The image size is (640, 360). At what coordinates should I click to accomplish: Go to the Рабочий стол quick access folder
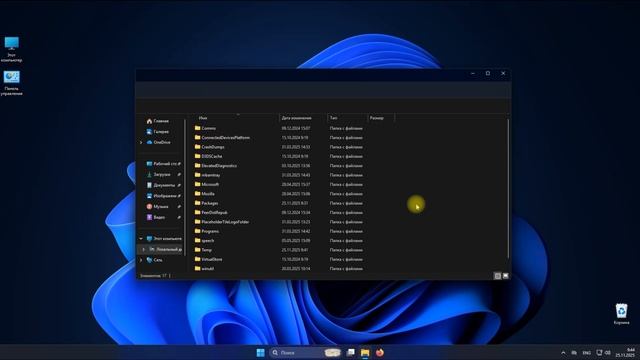[x=162, y=164]
